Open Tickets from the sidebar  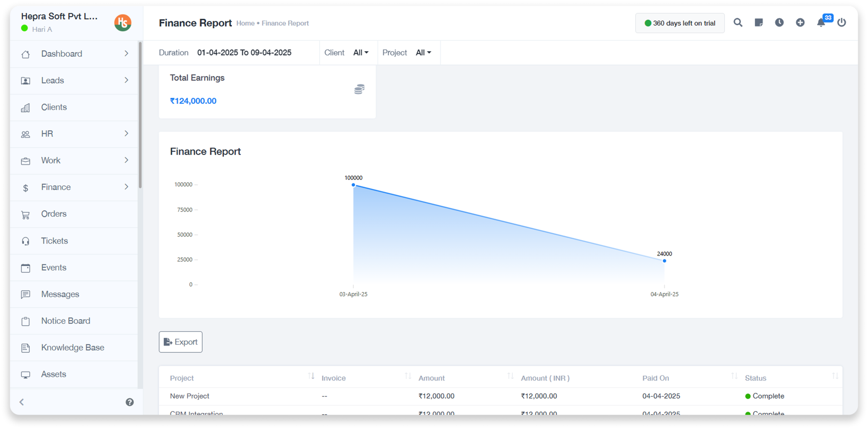pyautogui.click(x=54, y=241)
